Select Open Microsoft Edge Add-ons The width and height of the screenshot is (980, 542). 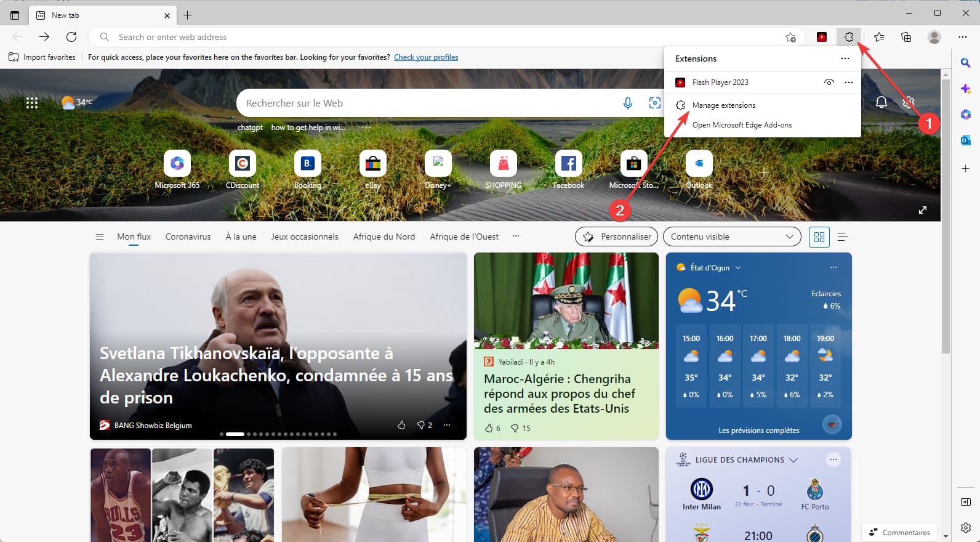point(763,125)
